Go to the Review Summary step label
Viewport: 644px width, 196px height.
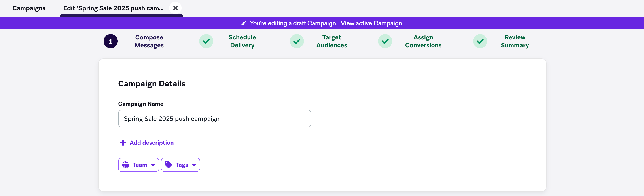click(x=515, y=41)
